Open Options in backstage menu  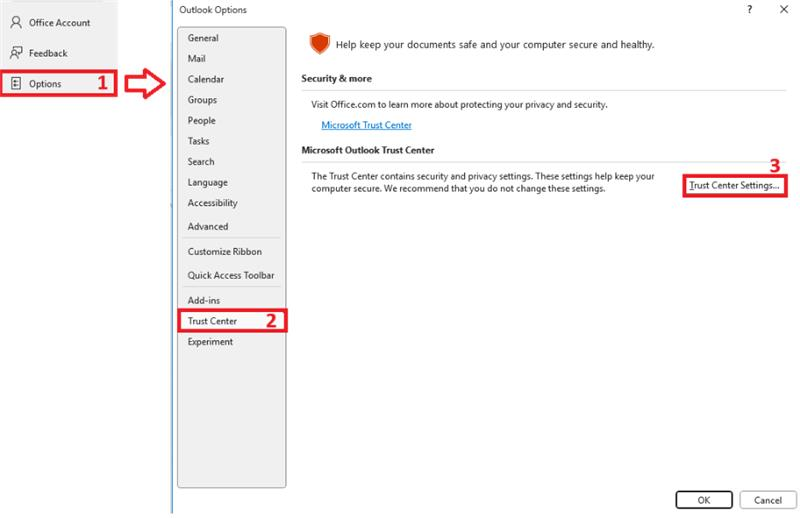[59, 83]
